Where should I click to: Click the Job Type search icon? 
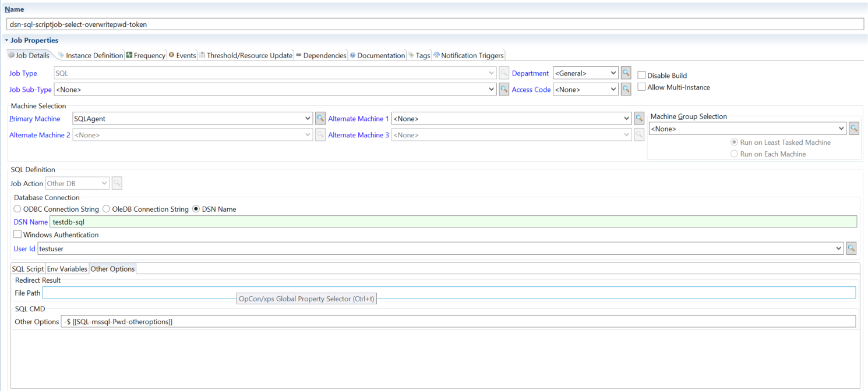pos(504,73)
